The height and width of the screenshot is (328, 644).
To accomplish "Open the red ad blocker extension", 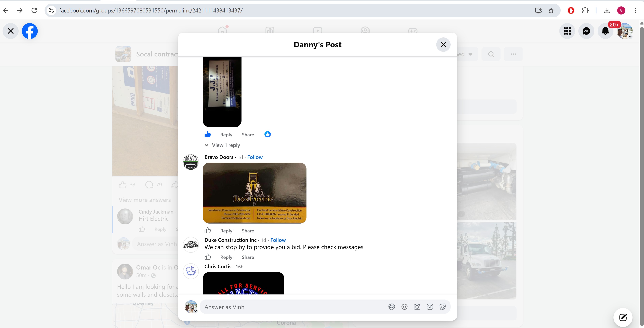I will coord(571,10).
